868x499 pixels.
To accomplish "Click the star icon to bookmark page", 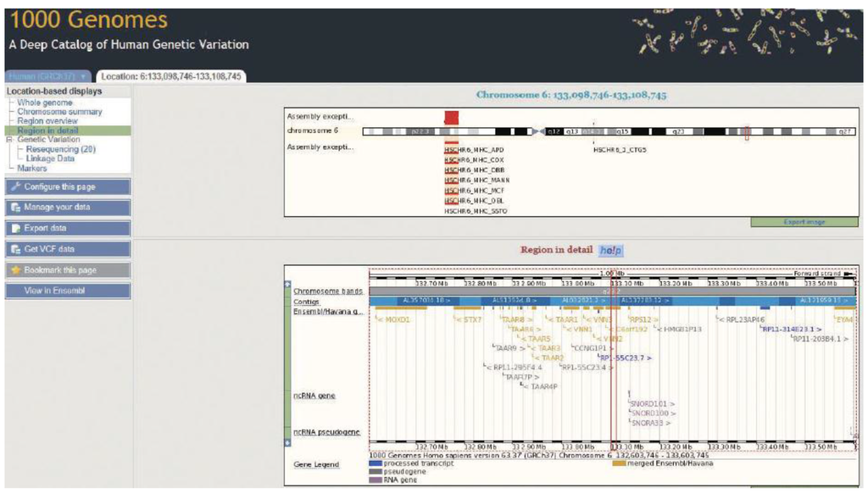I will pos(15,270).
